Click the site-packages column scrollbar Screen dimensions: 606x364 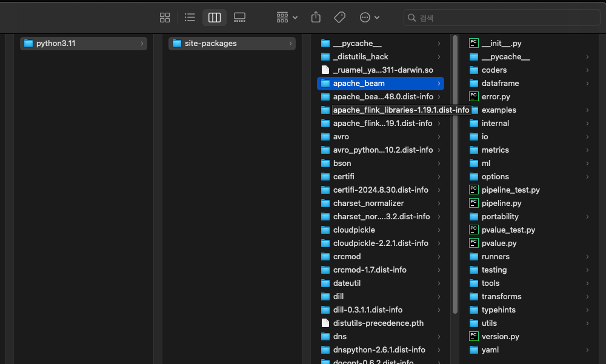tap(455, 174)
